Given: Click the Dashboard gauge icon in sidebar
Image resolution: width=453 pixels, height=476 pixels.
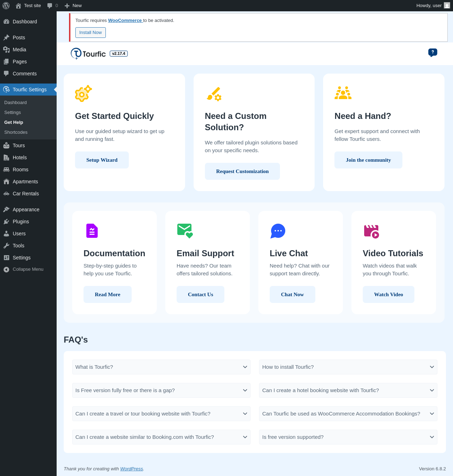Looking at the screenshot, I should 6,22.
